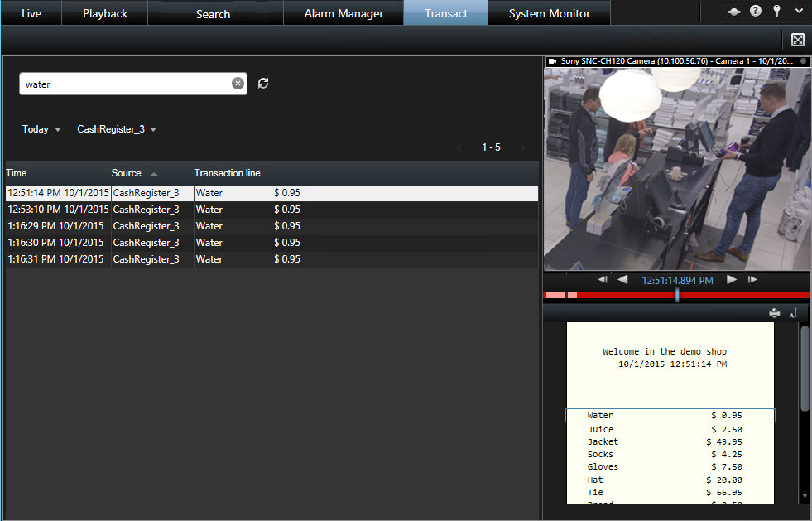Clear the water search text
The width and height of the screenshot is (812, 521).
(x=238, y=84)
